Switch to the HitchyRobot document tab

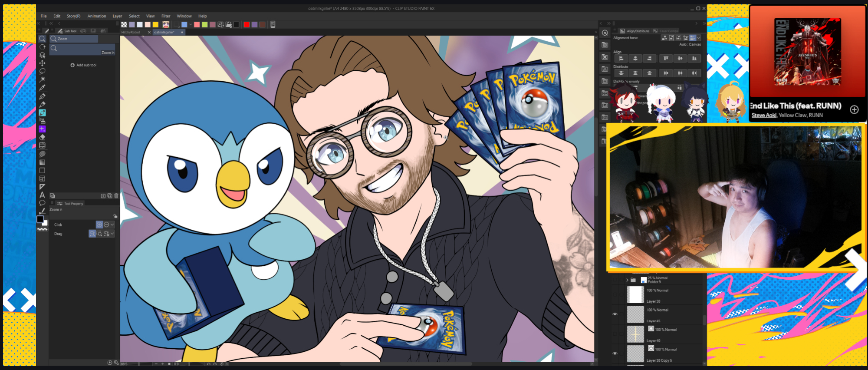pyautogui.click(x=131, y=32)
